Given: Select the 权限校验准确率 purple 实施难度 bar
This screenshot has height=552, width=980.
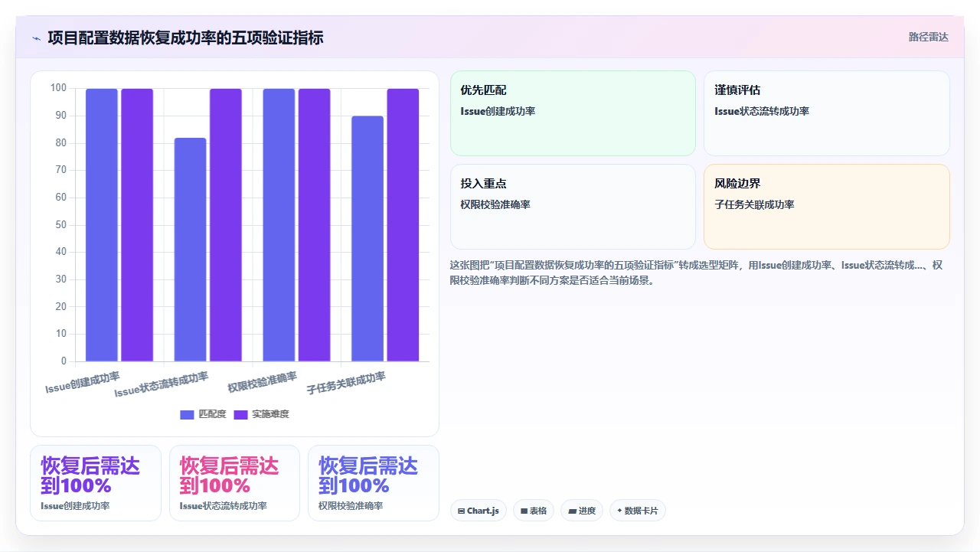Looking at the screenshot, I should pos(315,225).
